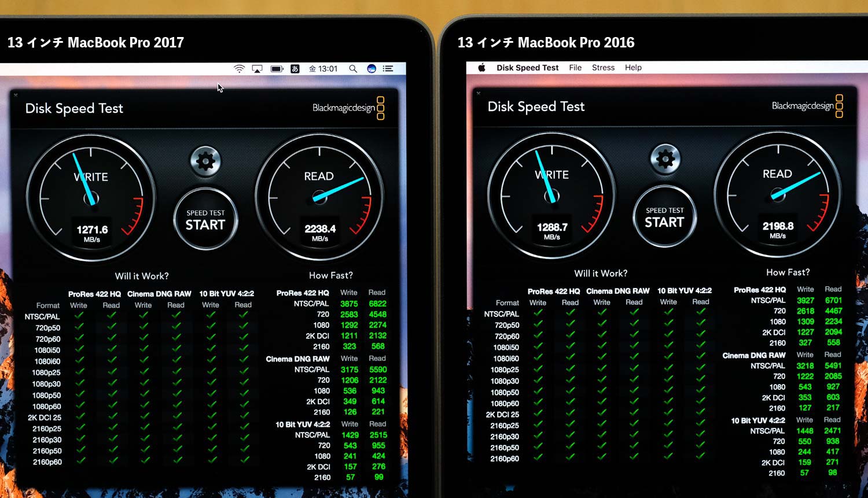Start speed test on 2017 MacBook

tap(205, 219)
